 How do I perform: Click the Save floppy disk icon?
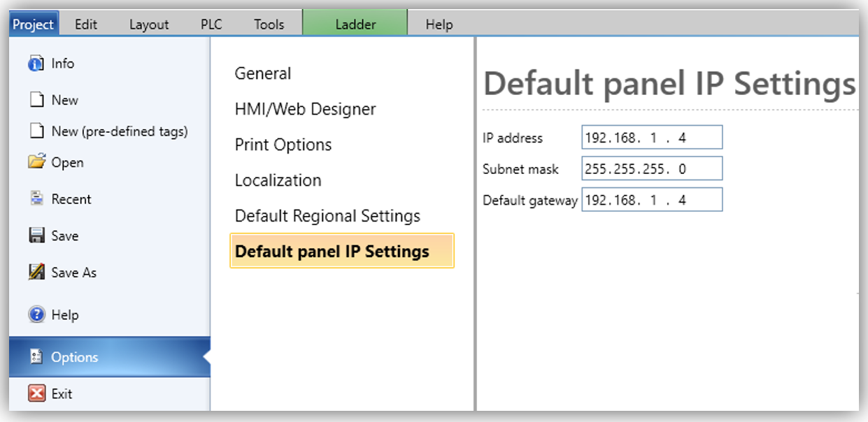click(36, 235)
